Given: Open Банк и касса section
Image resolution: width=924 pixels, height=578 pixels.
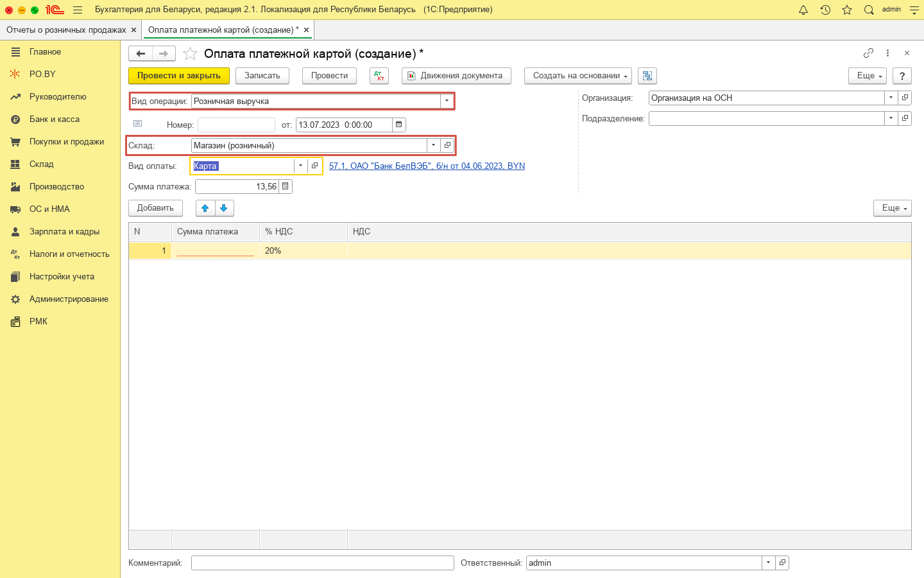Looking at the screenshot, I should coord(55,119).
